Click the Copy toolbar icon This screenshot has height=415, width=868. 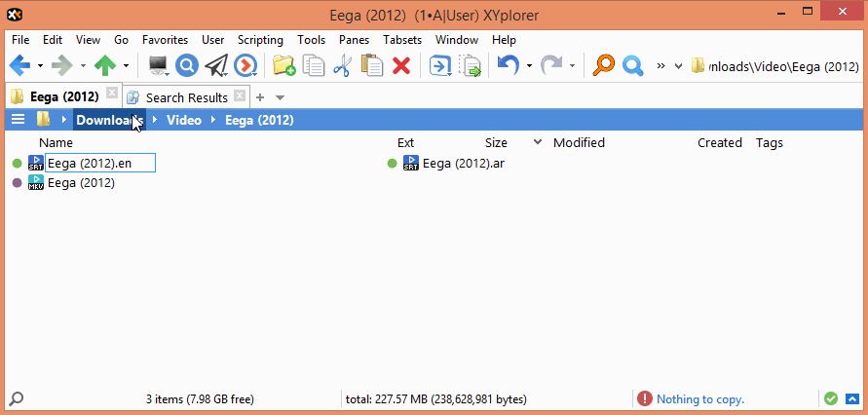(x=313, y=65)
